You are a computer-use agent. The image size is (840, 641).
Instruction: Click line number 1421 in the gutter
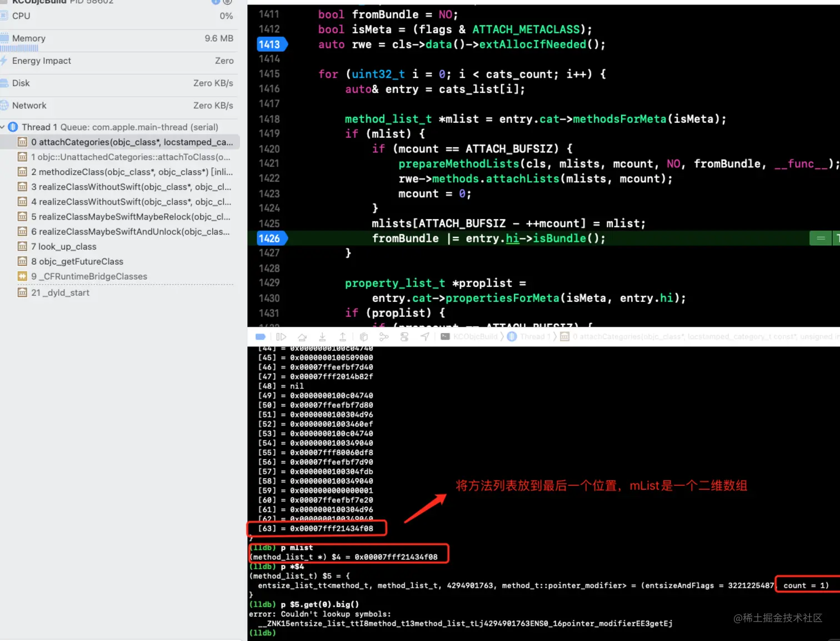[269, 163]
